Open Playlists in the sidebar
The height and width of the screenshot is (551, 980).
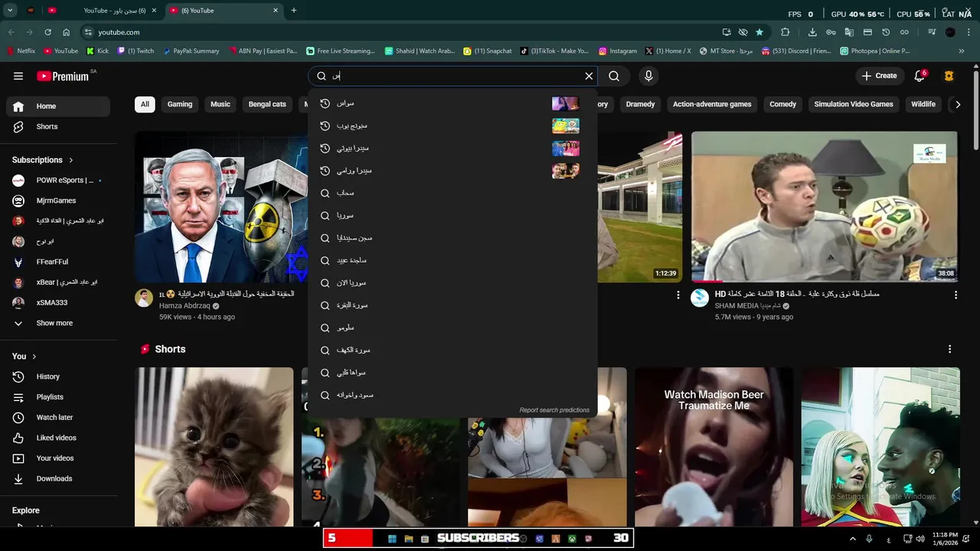click(58, 397)
